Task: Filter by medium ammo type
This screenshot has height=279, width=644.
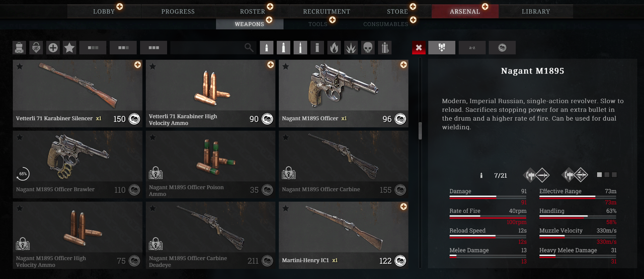Action: pyautogui.click(x=283, y=48)
